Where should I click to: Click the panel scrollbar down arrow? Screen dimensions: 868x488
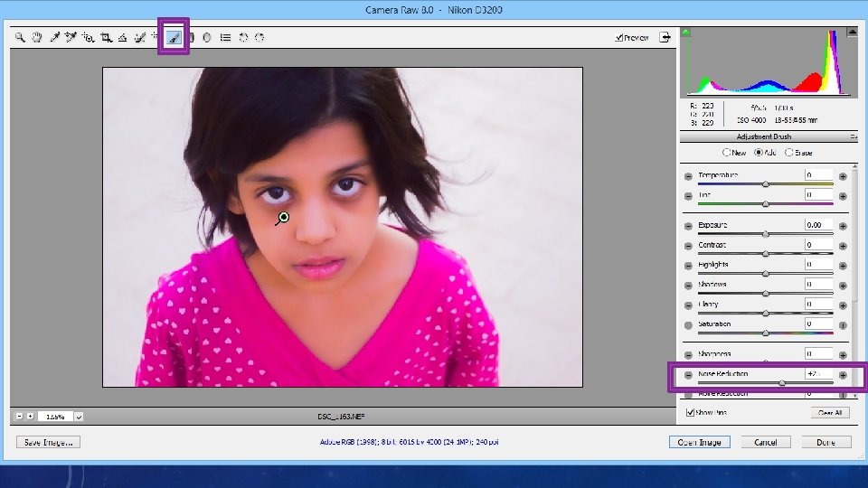(854, 395)
